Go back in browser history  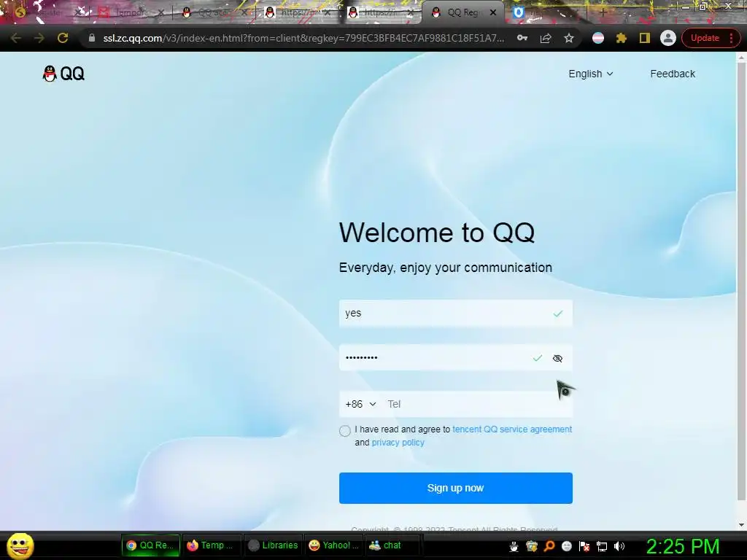(16, 38)
